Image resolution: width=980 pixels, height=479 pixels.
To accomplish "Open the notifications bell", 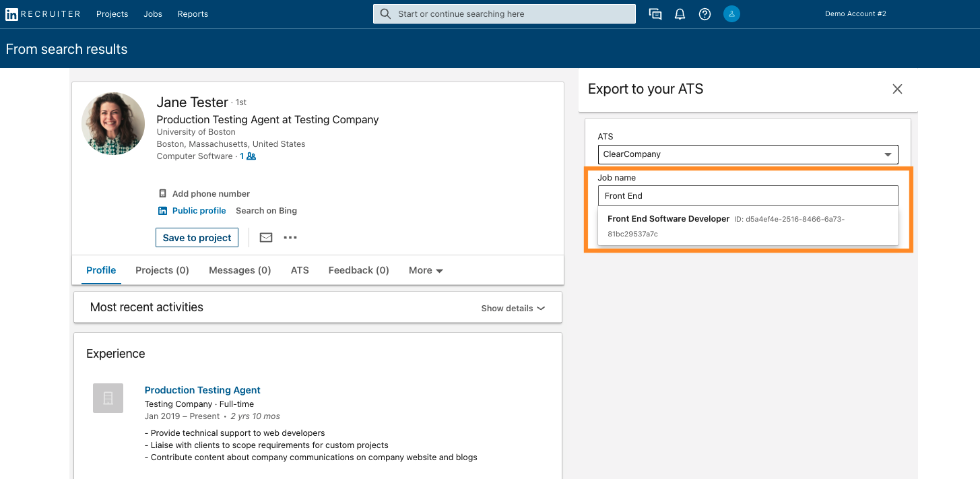I will click(x=680, y=14).
